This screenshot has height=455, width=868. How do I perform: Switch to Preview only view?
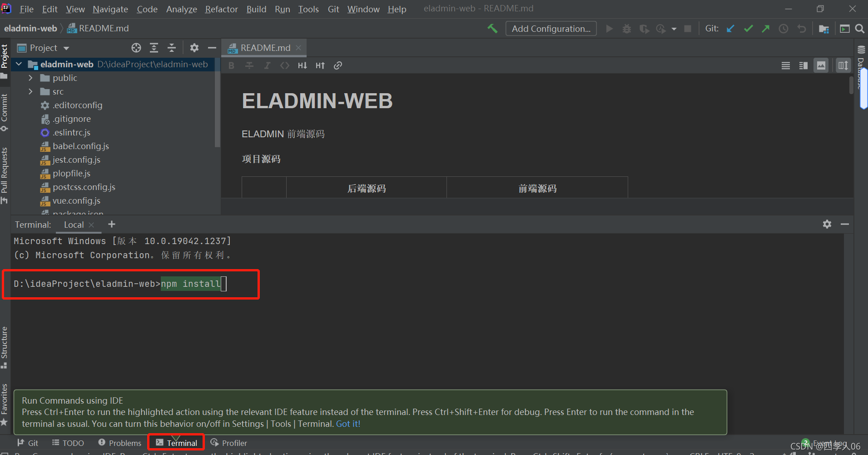click(x=821, y=65)
